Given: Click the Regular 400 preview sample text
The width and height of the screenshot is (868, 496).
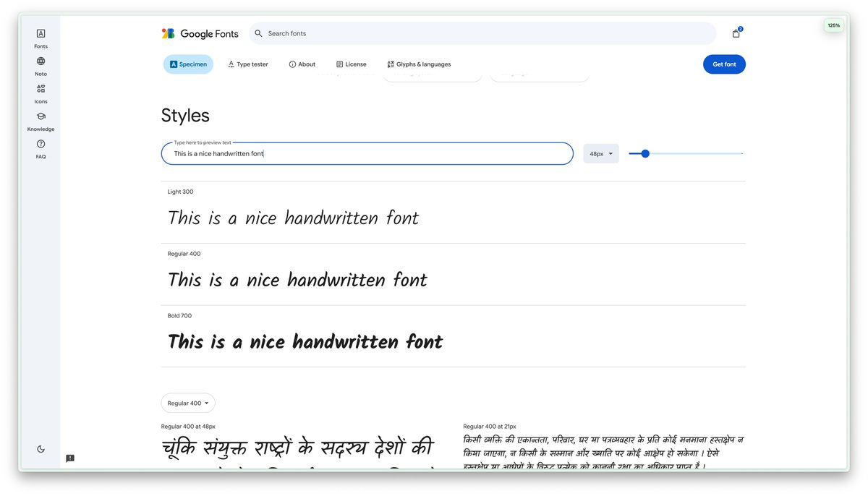Looking at the screenshot, I should click(x=297, y=280).
